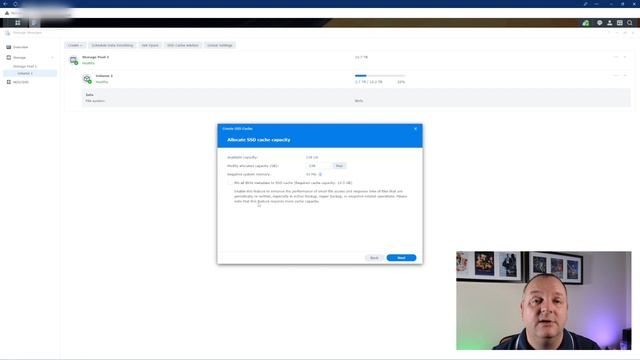Click the Volume 1 usage progress bar

380,76
